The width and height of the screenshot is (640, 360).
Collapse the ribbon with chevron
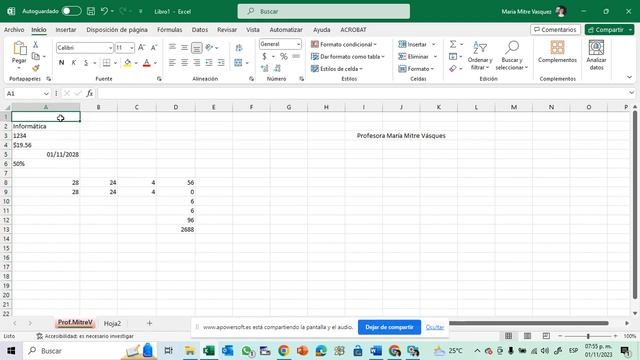coord(629,77)
